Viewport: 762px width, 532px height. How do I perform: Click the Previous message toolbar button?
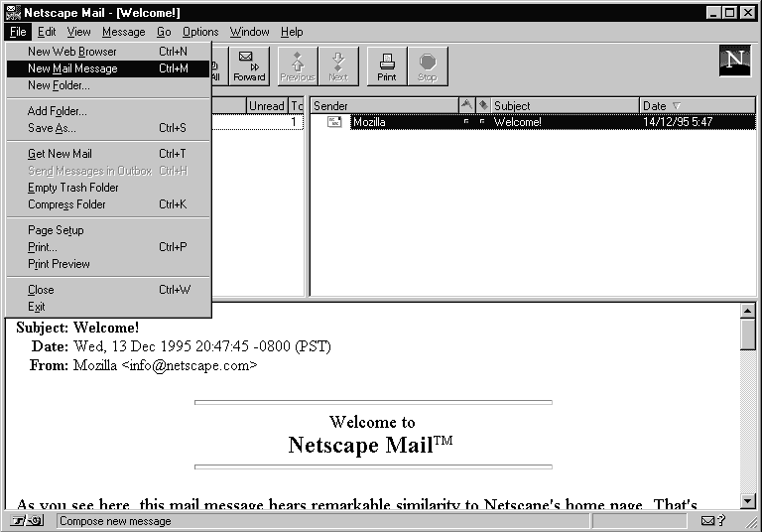pyautogui.click(x=298, y=66)
